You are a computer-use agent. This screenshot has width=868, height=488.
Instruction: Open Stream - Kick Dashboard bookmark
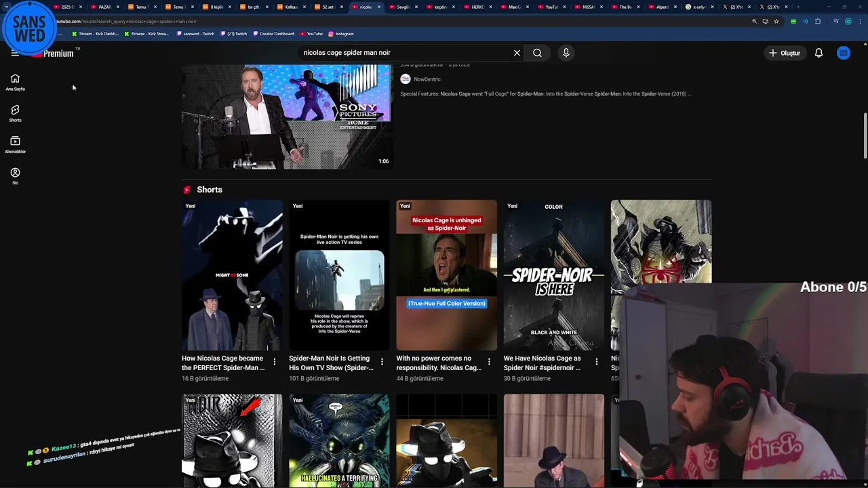(x=95, y=33)
